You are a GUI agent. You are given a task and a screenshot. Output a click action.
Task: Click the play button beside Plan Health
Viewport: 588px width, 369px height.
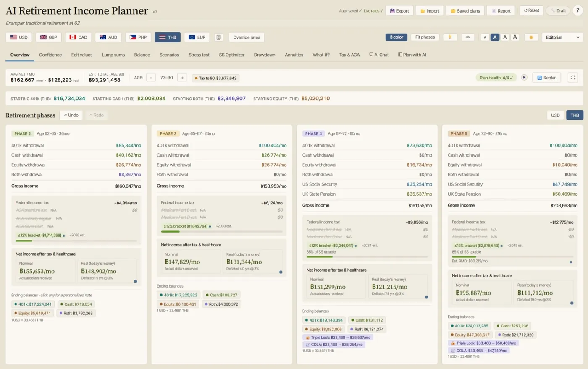(x=524, y=77)
